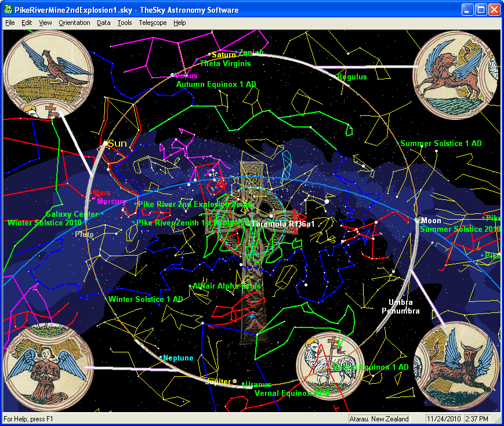Maximize the TheSky window

(x=481, y=10)
